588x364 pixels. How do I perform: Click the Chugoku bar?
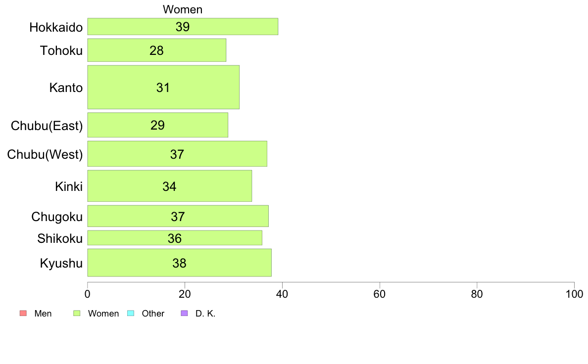(x=178, y=217)
